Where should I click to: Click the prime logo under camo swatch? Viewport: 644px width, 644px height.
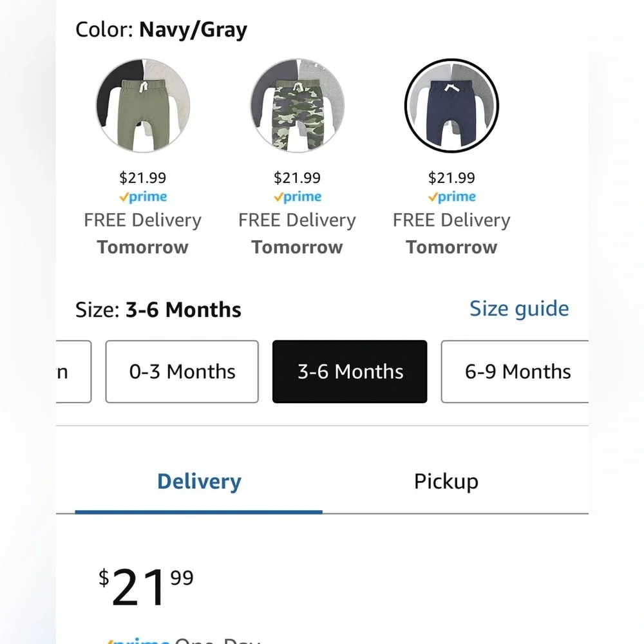297,197
